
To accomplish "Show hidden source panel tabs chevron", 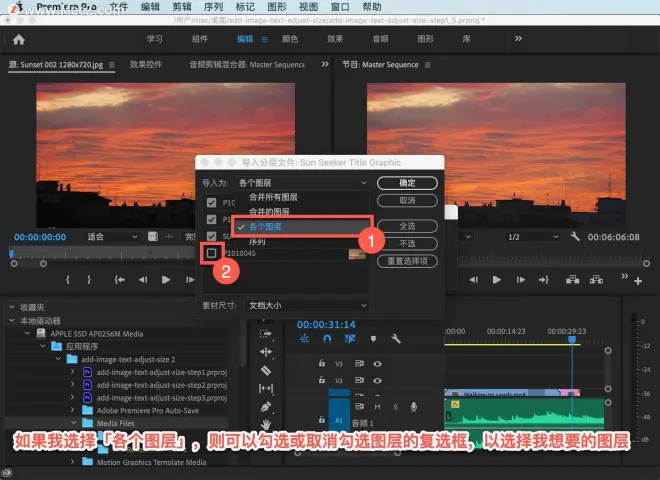I will coord(325,64).
